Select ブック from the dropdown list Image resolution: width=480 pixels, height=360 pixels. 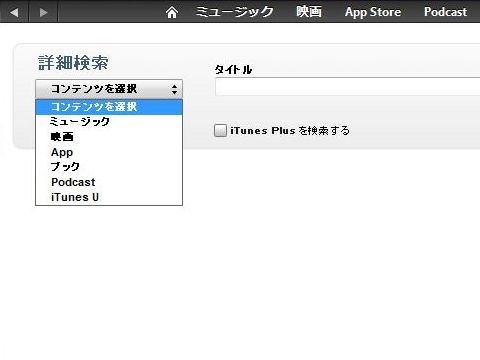pos(109,167)
